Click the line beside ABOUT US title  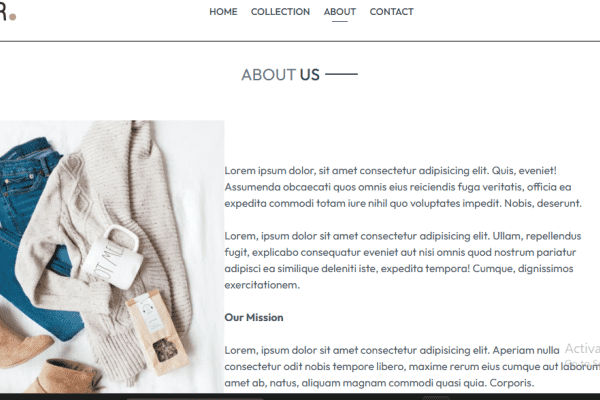[x=341, y=74]
